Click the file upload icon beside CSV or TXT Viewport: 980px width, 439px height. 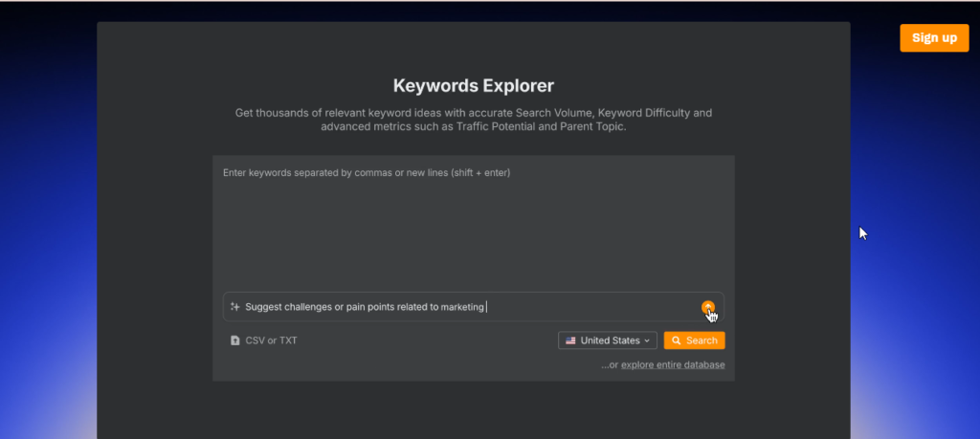tap(235, 340)
